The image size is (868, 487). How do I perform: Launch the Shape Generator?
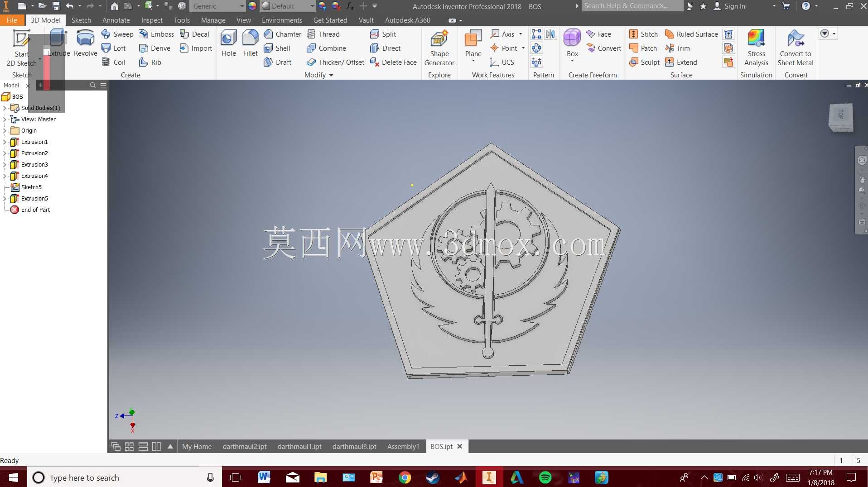439,48
